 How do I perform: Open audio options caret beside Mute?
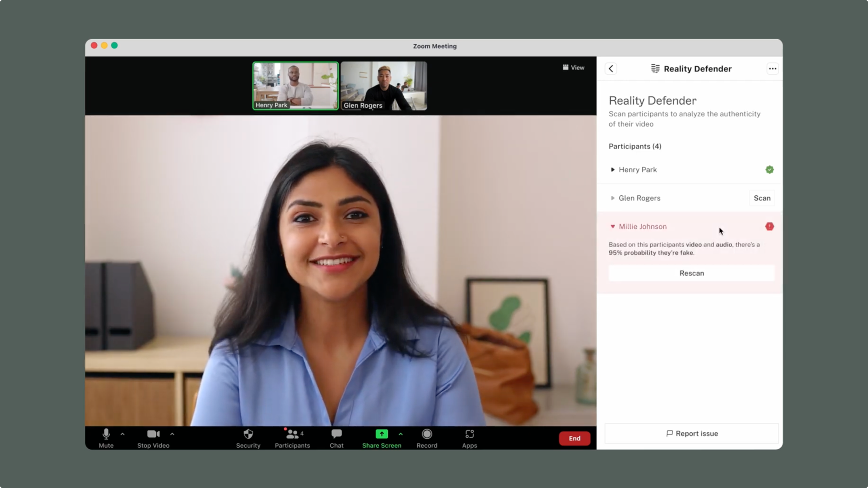point(122,434)
